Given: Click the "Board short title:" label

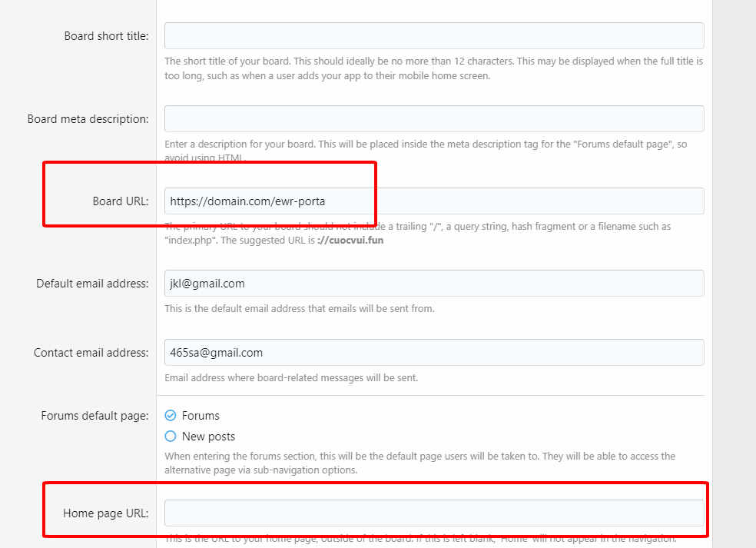Looking at the screenshot, I should 106,36.
